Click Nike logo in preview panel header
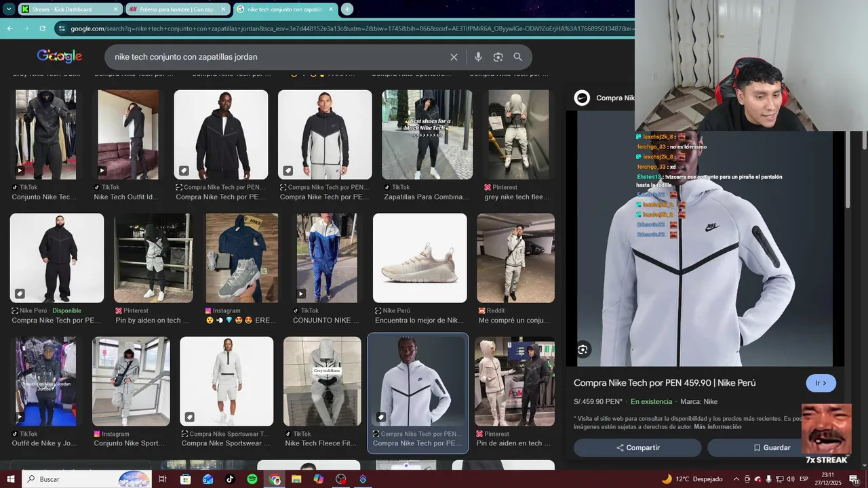 click(582, 98)
